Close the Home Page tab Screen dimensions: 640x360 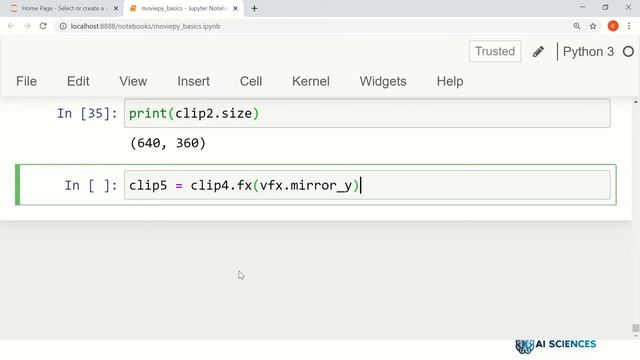click(116, 8)
